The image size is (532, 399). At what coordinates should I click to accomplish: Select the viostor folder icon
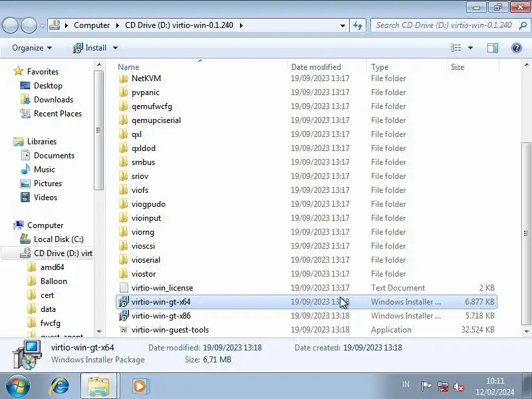(124, 273)
